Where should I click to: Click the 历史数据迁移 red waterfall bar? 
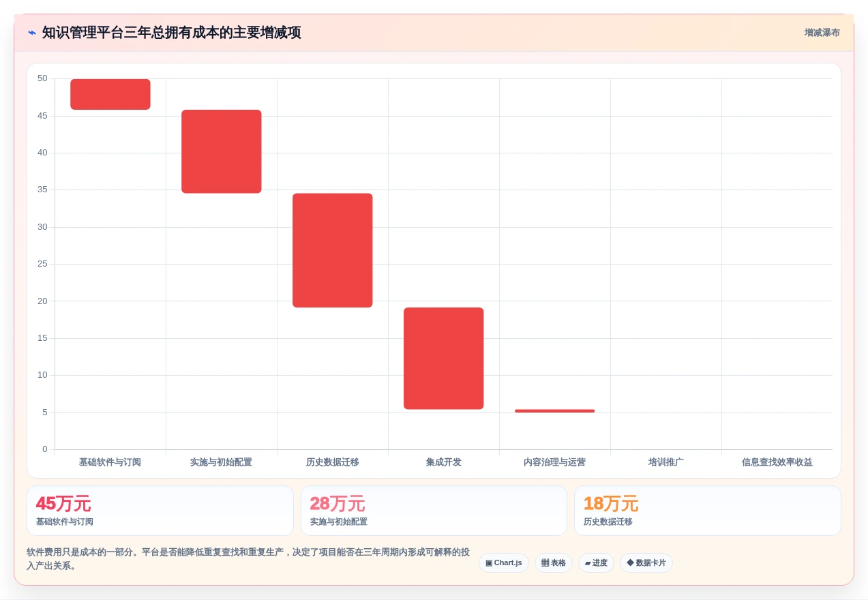point(333,250)
